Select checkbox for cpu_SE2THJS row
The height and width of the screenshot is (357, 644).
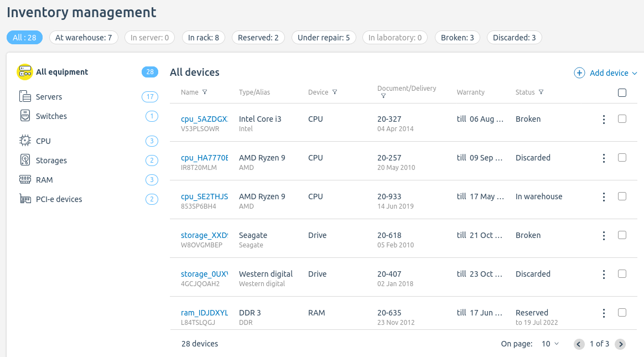tap(622, 196)
